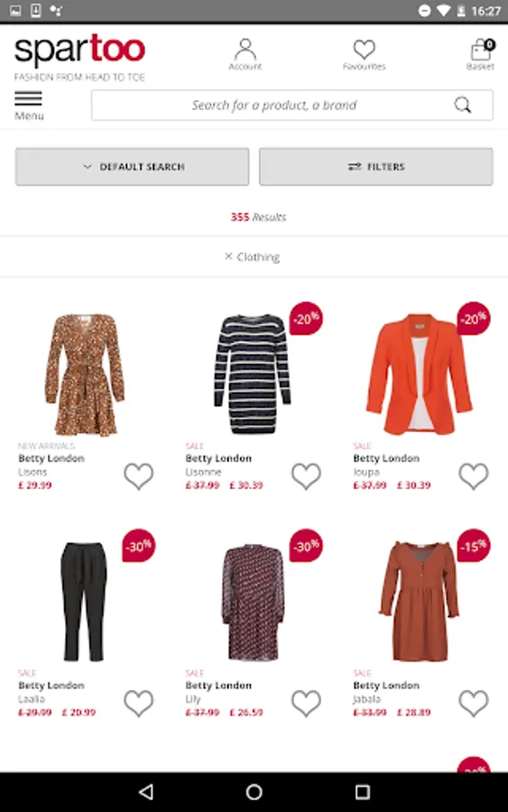
Task: Open the black trousers product image
Action: 84,601
